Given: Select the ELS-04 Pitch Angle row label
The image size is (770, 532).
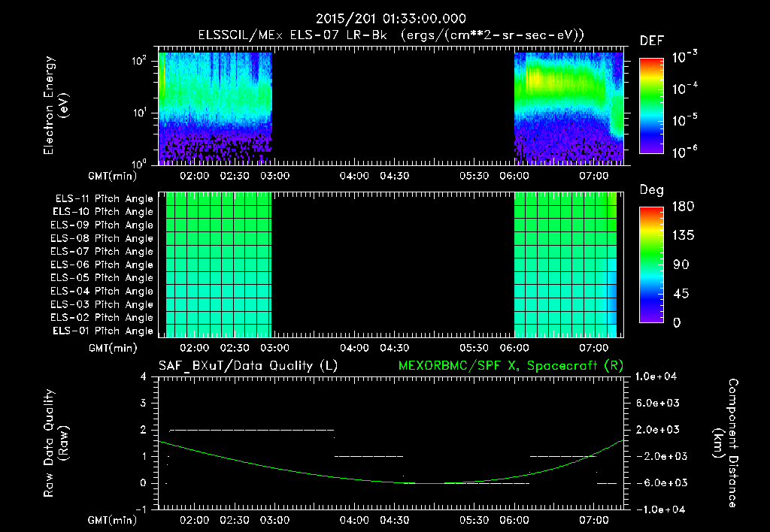Looking at the screenshot, I should click(x=102, y=291).
